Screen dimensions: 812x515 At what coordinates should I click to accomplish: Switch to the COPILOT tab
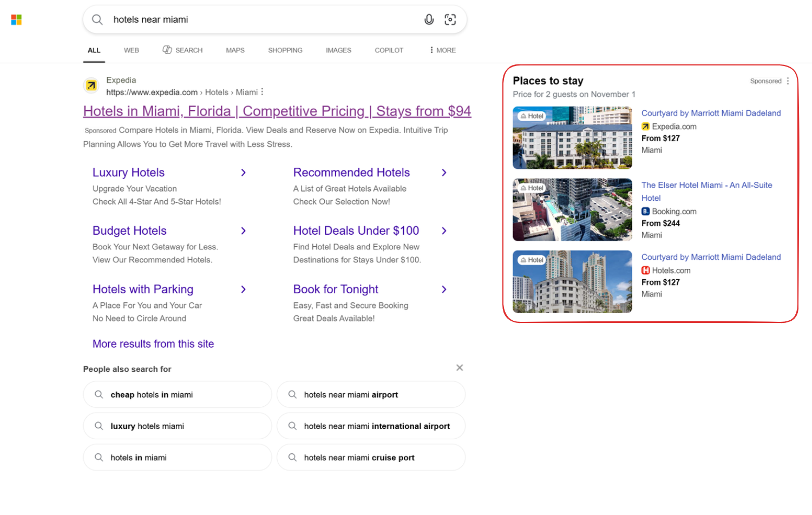coord(389,50)
